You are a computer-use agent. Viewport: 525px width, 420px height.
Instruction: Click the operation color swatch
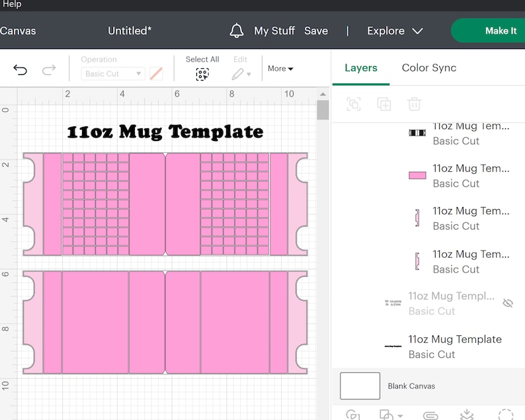[156, 73]
